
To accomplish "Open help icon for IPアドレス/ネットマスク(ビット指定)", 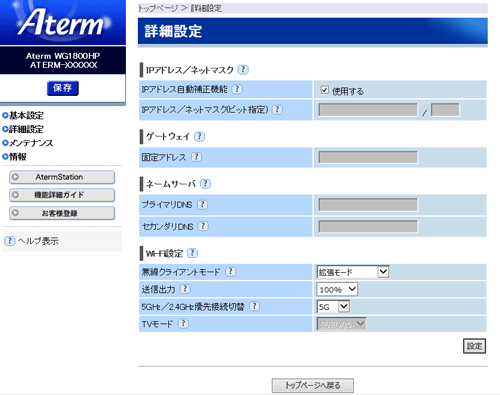I will pos(277,109).
